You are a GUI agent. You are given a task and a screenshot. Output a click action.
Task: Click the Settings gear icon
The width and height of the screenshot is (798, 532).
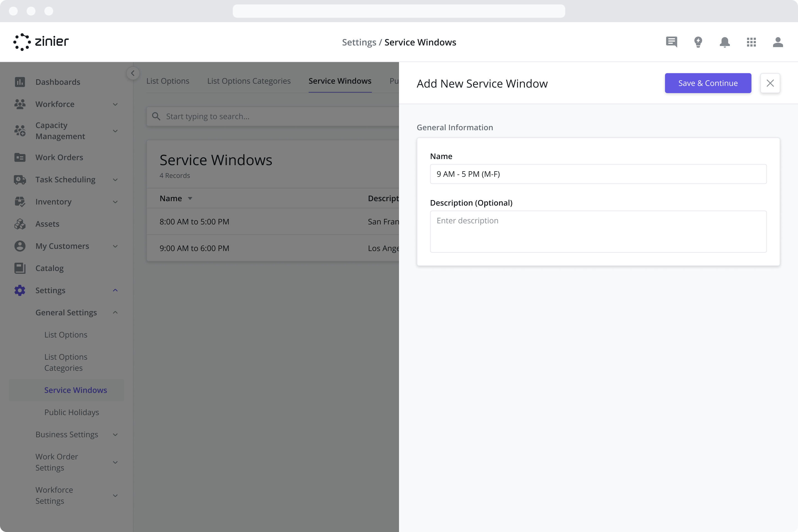(20, 290)
